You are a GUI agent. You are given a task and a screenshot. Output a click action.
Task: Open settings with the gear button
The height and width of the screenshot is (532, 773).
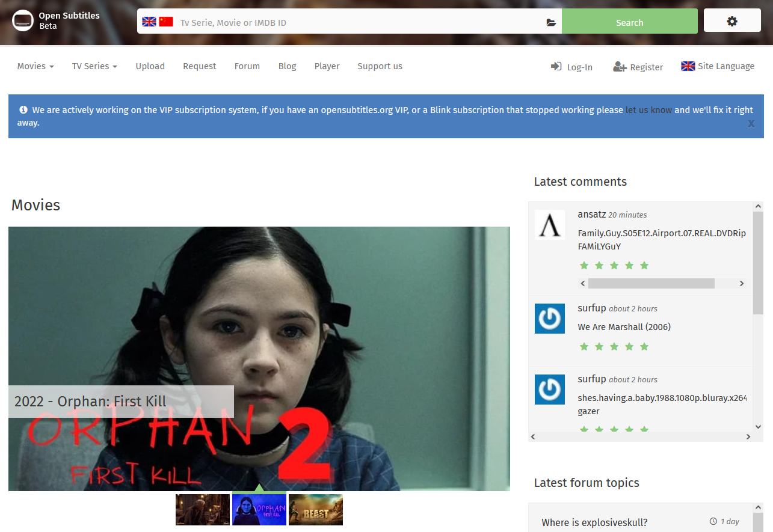732,21
